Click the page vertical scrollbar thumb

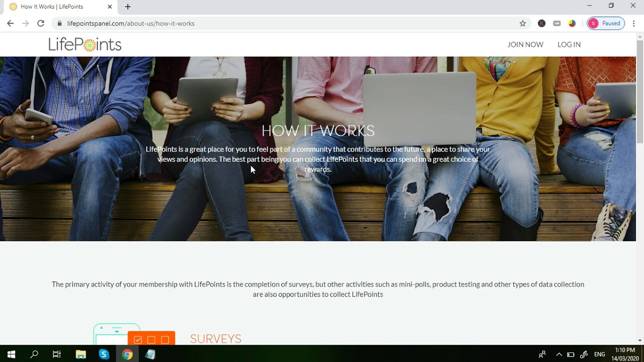click(x=640, y=90)
